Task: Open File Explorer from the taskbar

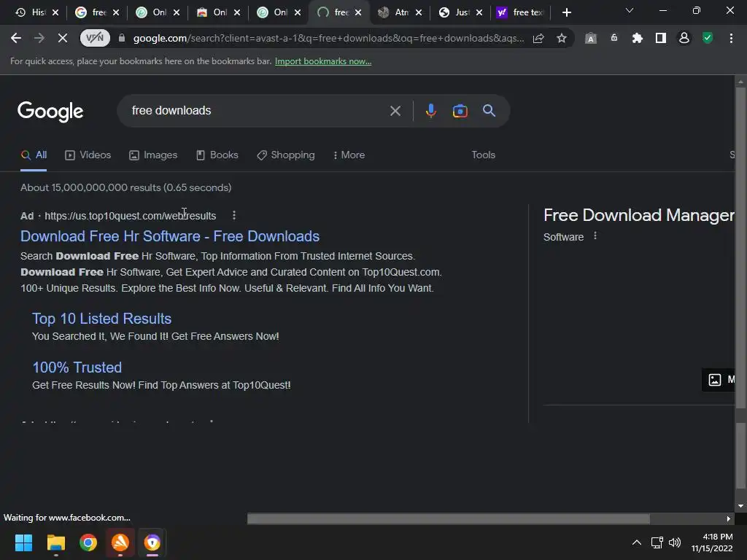Action: pyautogui.click(x=55, y=542)
